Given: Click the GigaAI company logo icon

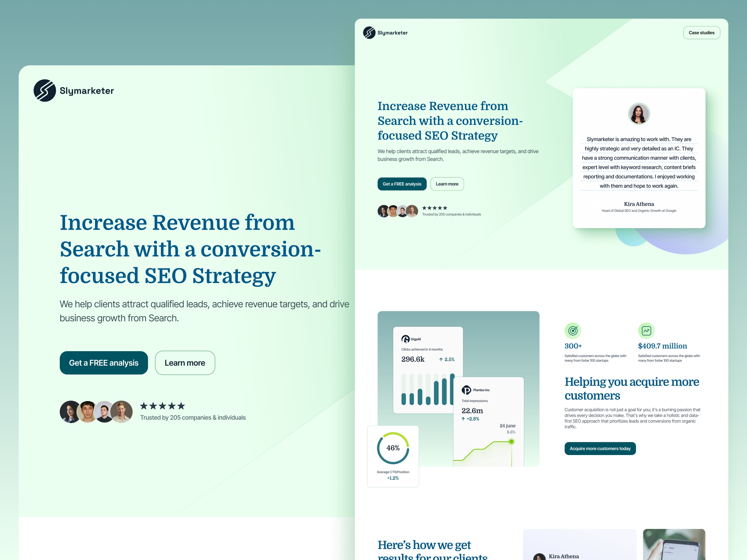Looking at the screenshot, I should [405, 339].
